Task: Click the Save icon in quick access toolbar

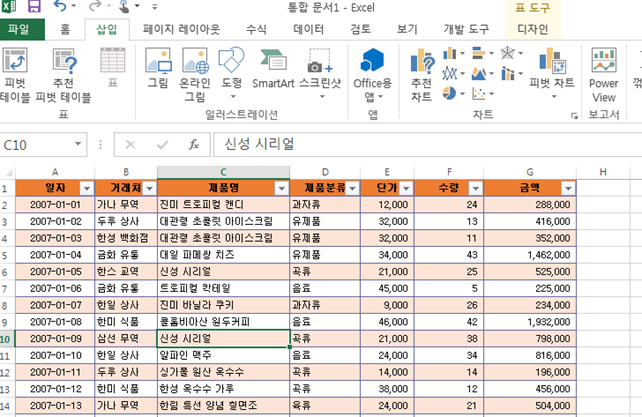Action: coord(34,6)
